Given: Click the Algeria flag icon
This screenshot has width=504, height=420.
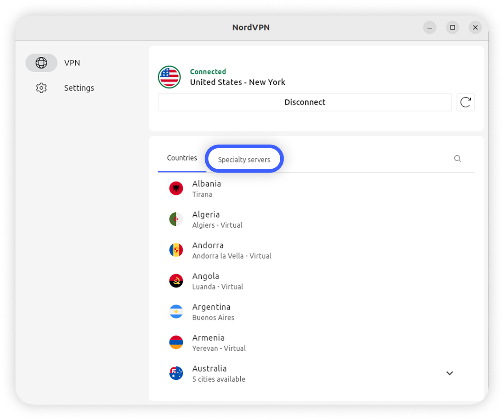Looking at the screenshot, I should (176, 219).
